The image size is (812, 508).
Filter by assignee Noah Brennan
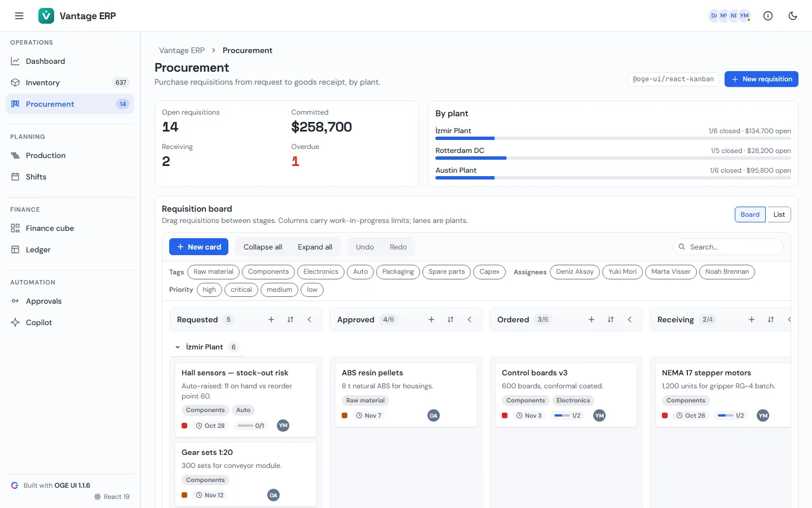click(x=727, y=271)
